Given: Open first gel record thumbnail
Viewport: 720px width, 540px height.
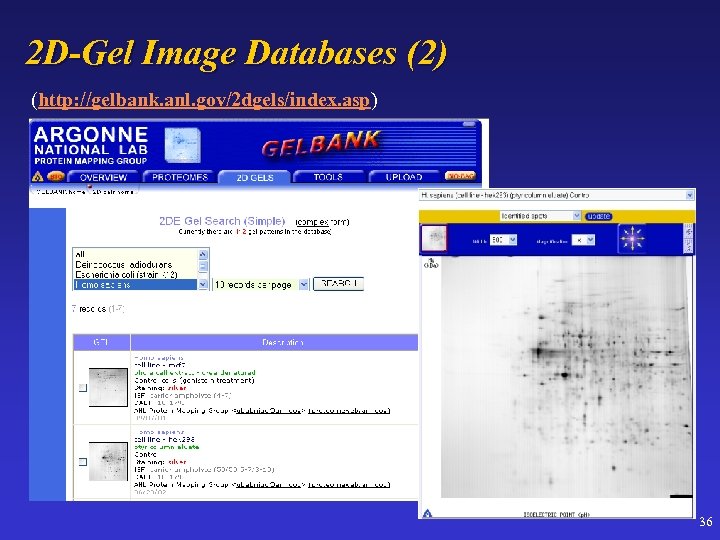Looking at the screenshot, I should click(x=108, y=387).
